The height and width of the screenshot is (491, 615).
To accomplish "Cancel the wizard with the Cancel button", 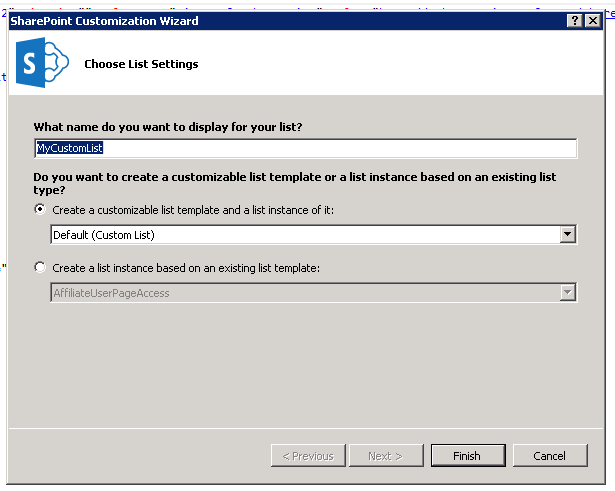I will click(x=549, y=456).
